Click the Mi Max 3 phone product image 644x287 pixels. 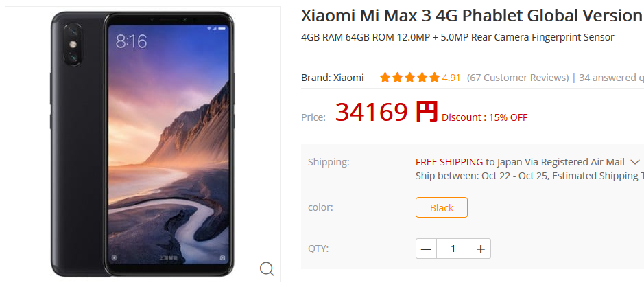click(x=143, y=144)
